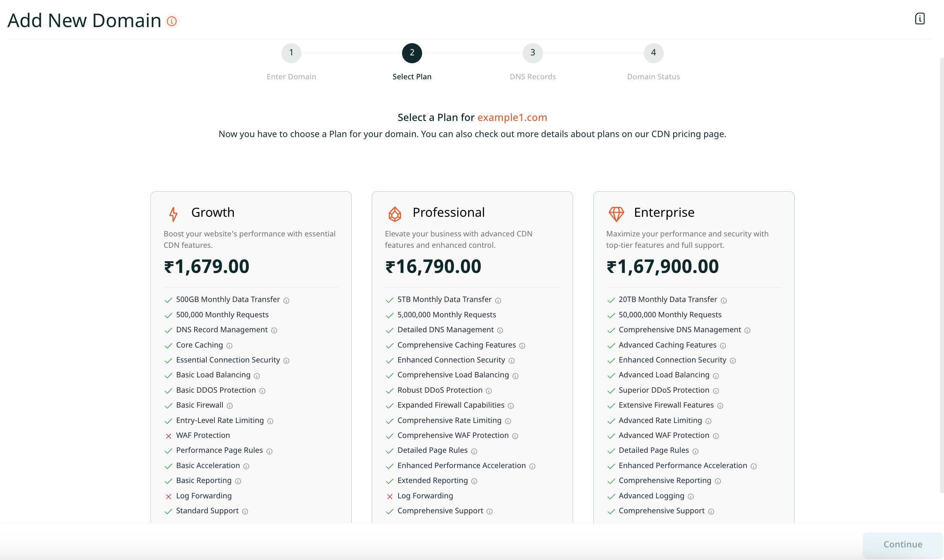Click the Growth plan lightning icon
The height and width of the screenshot is (560, 944).
click(173, 214)
